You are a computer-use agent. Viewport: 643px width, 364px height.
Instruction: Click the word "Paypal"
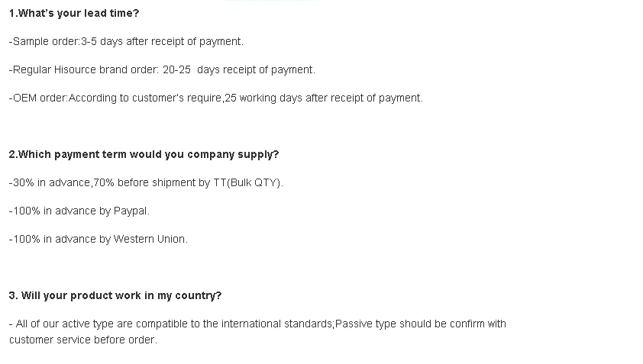pos(131,211)
